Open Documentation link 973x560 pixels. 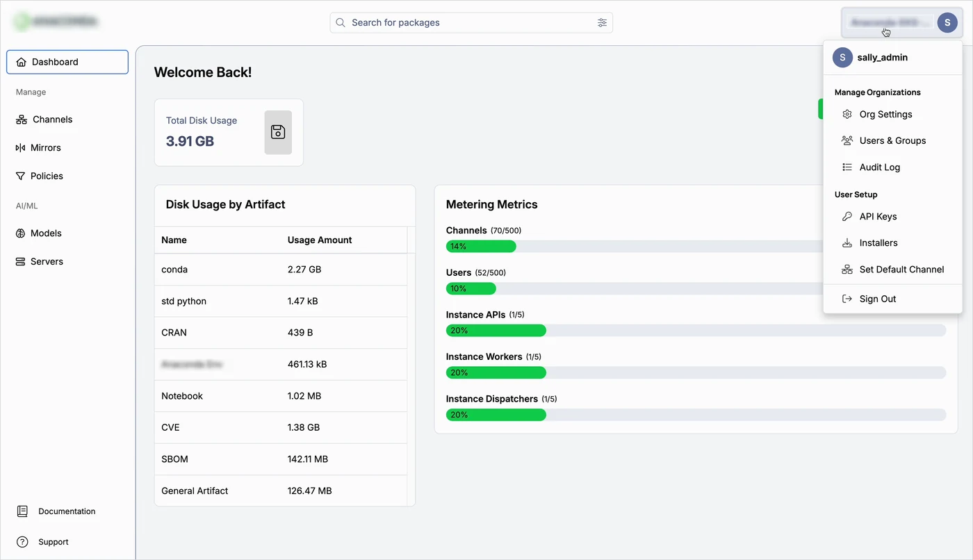tap(67, 511)
